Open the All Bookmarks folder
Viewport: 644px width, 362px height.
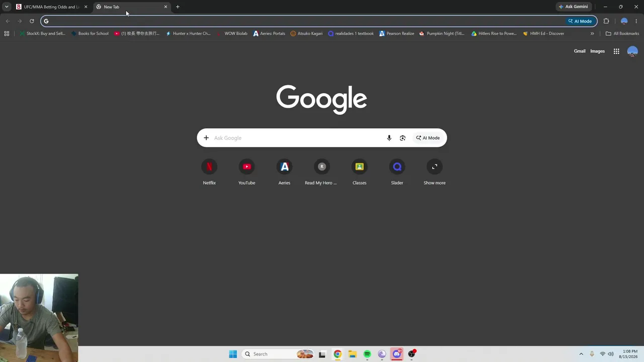pos(622,34)
